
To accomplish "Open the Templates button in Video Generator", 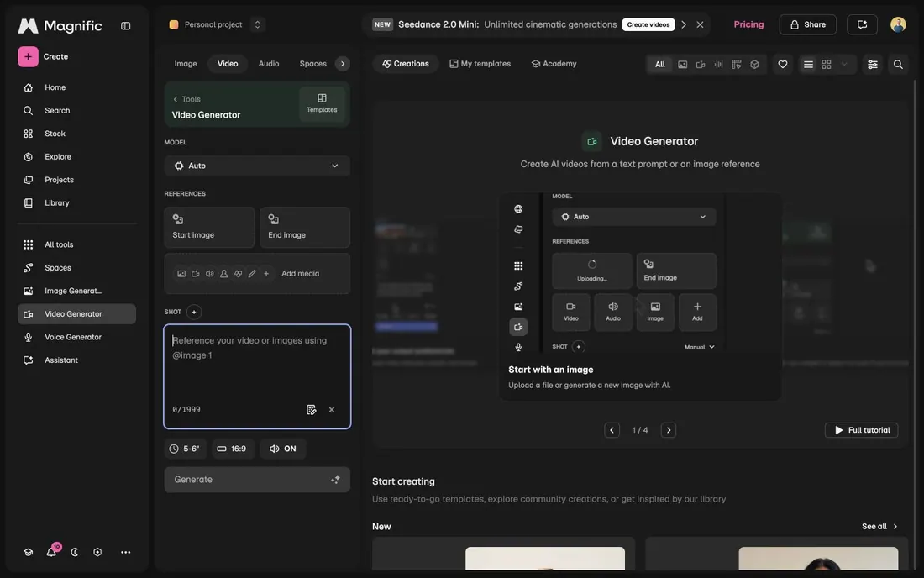I will [x=322, y=103].
